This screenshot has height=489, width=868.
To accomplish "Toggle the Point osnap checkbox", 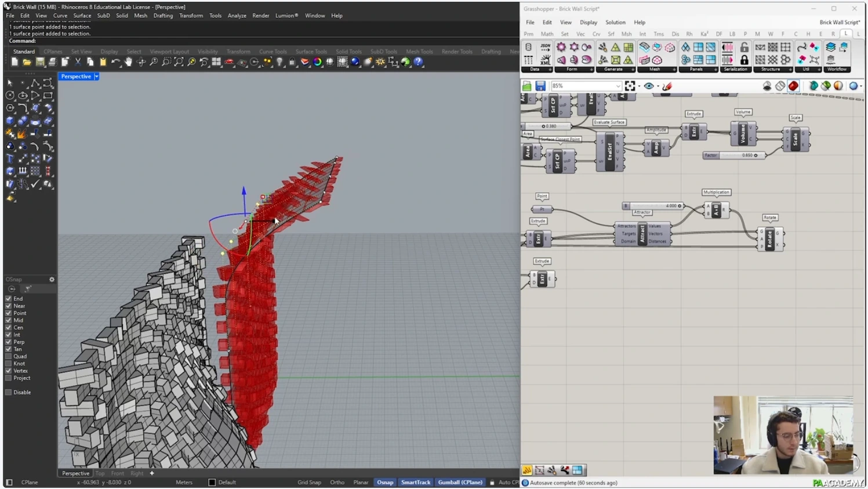I will coord(8,313).
